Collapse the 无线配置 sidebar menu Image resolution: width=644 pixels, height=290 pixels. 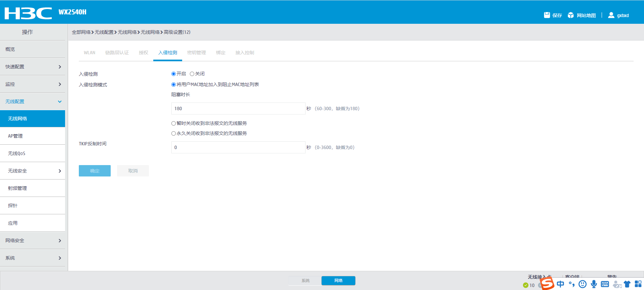pos(33,101)
